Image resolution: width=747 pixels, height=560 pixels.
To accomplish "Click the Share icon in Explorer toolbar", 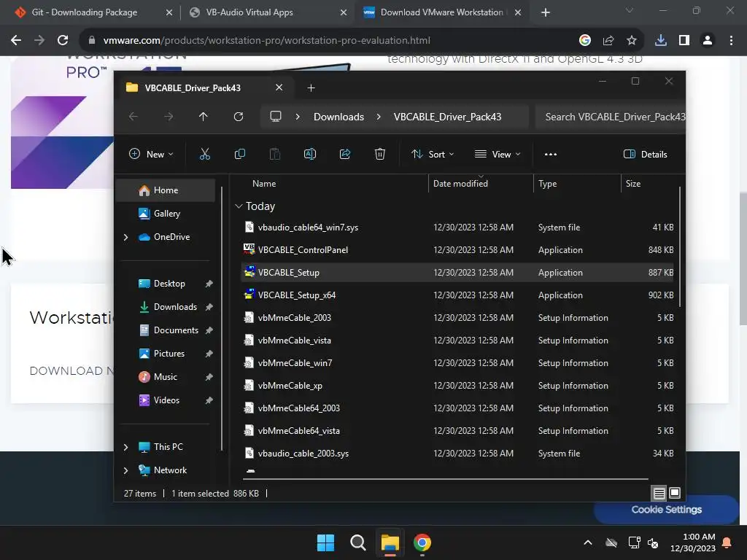I will click(345, 154).
